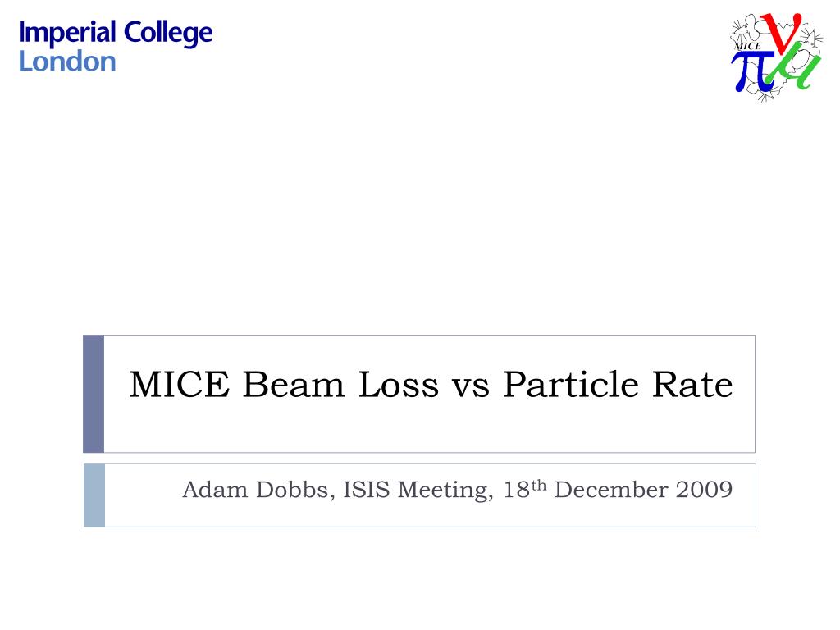Screen dimensions: 840x630
Task: Click the words Particle Rate in title
Action: pyautogui.click(x=618, y=385)
